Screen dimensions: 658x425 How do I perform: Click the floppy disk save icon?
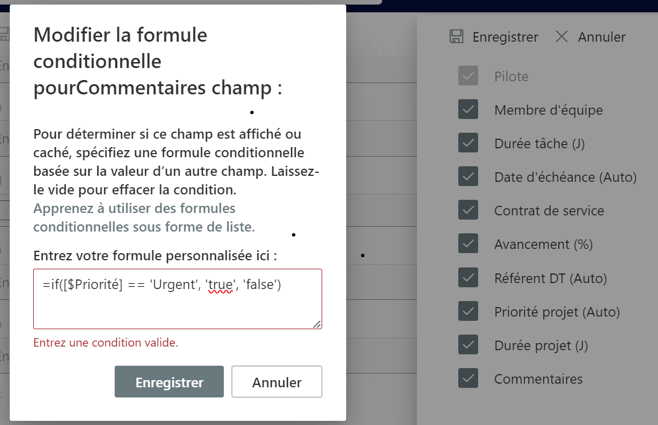[x=456, y=37]
